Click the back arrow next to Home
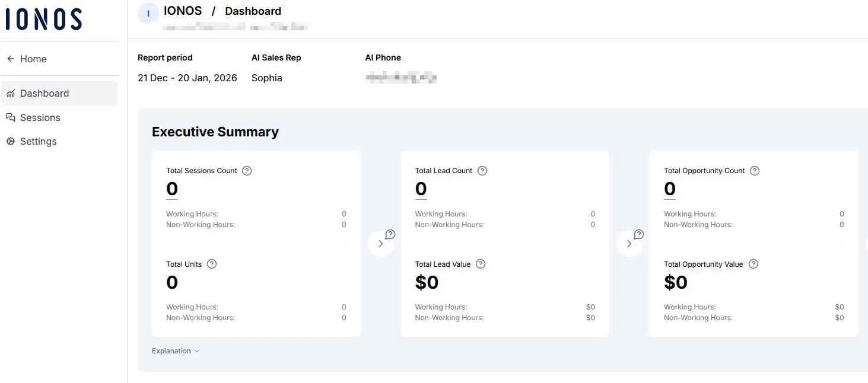This screenshot has height=383, width=868. tap(10, 58)
